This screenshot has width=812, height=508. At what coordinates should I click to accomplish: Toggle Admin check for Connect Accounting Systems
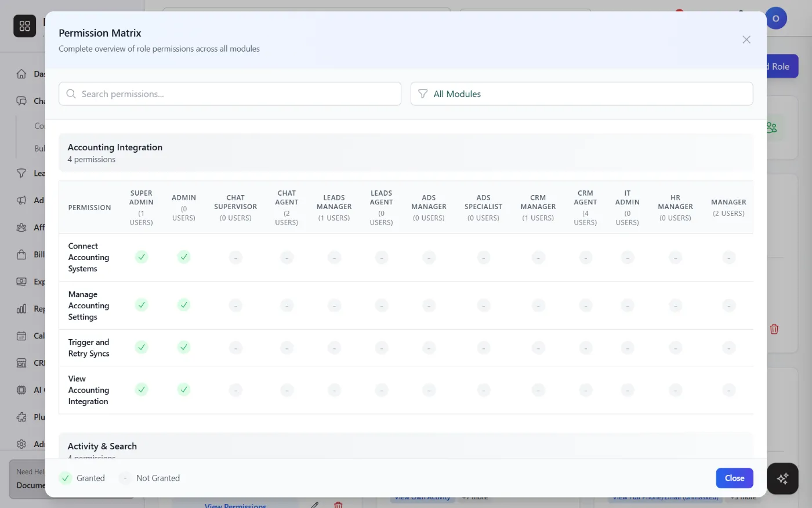click(184, 257)
